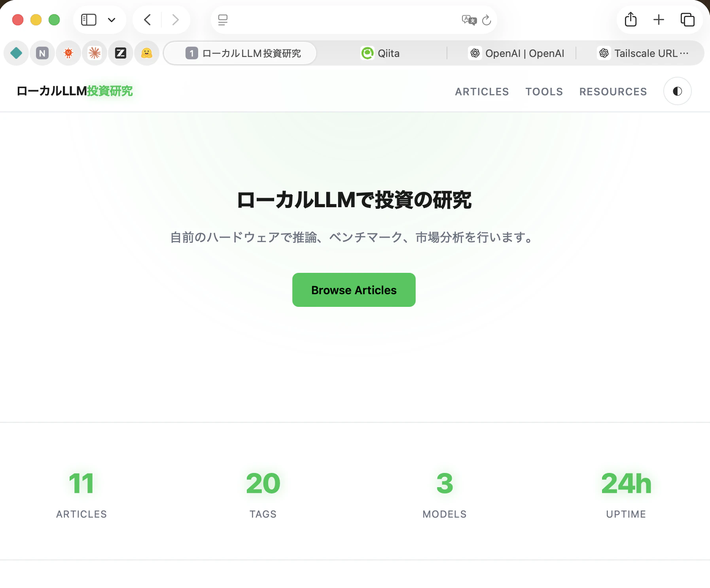
Task: Open the TOOLS nav link
Action: pyautogui.click(x=544, y=92)
